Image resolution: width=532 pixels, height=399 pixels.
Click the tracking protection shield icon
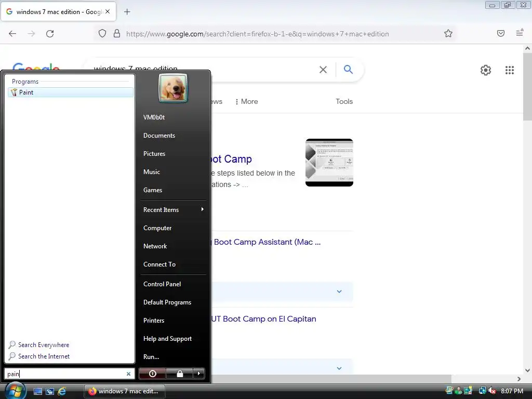(x=102, y=33)
